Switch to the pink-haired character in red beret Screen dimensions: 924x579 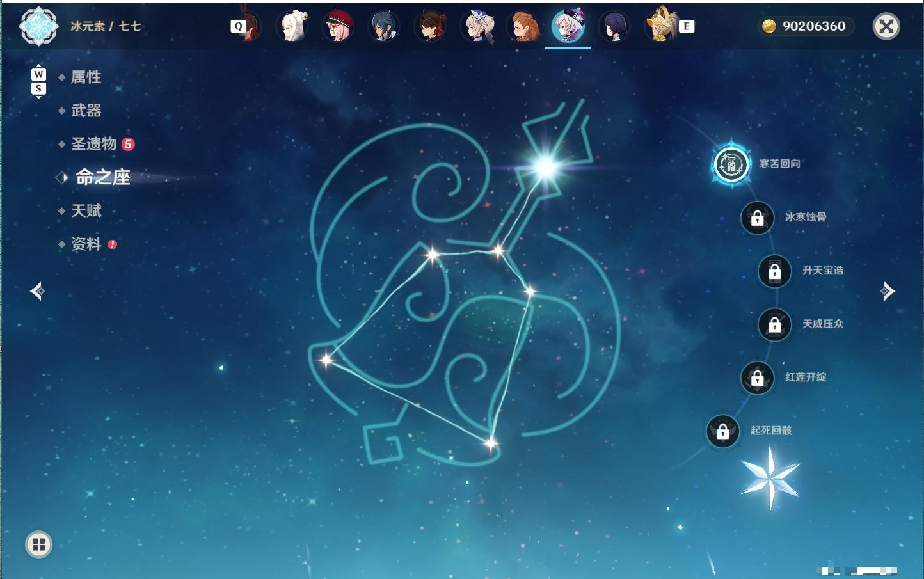click(x=339, y=26)
